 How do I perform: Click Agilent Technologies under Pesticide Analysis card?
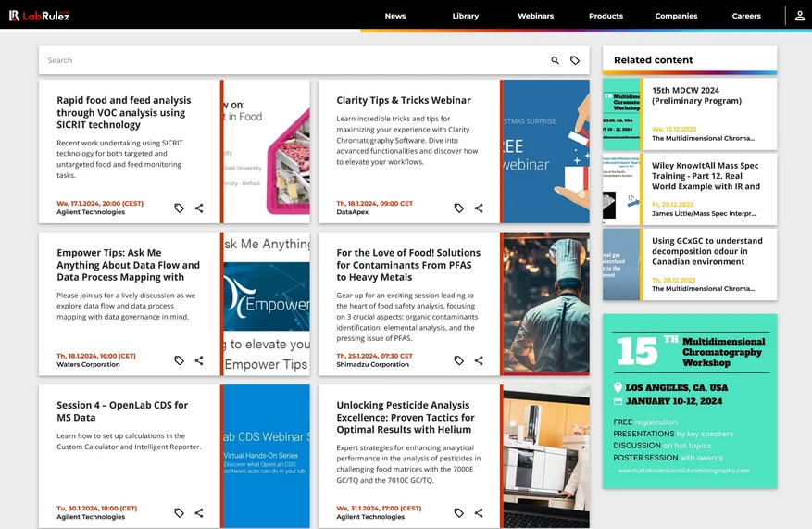tap(370, 517)
